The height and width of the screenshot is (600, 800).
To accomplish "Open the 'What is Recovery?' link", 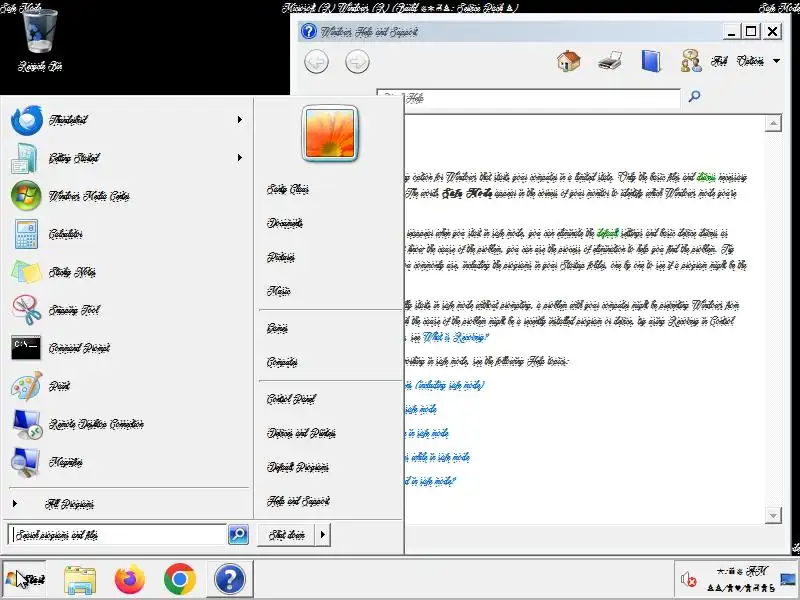I will pyautogui.click(x=456, y=337).
